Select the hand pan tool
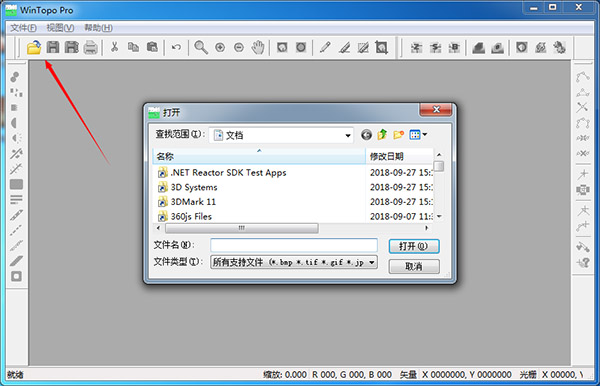 (x=258, y=47)
